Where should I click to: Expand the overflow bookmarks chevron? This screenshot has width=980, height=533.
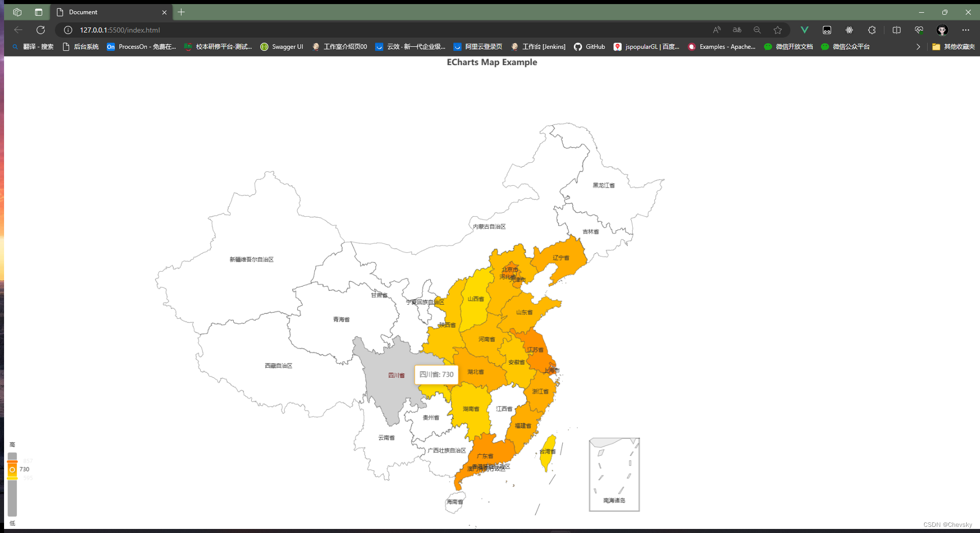click(x=918, y=47)
